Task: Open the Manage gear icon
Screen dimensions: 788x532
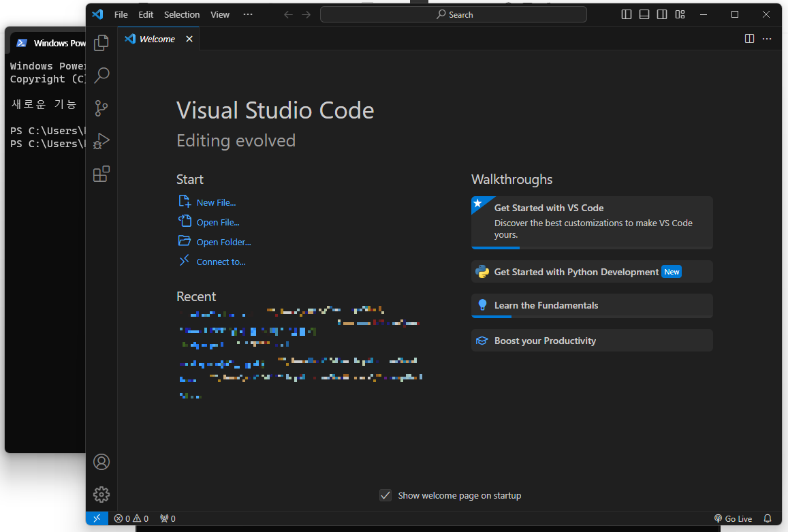Action: [101, 495]
